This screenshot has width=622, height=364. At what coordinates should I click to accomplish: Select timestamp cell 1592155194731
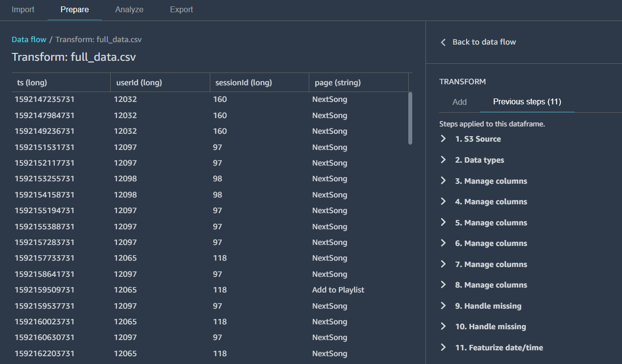coord(45,211)
